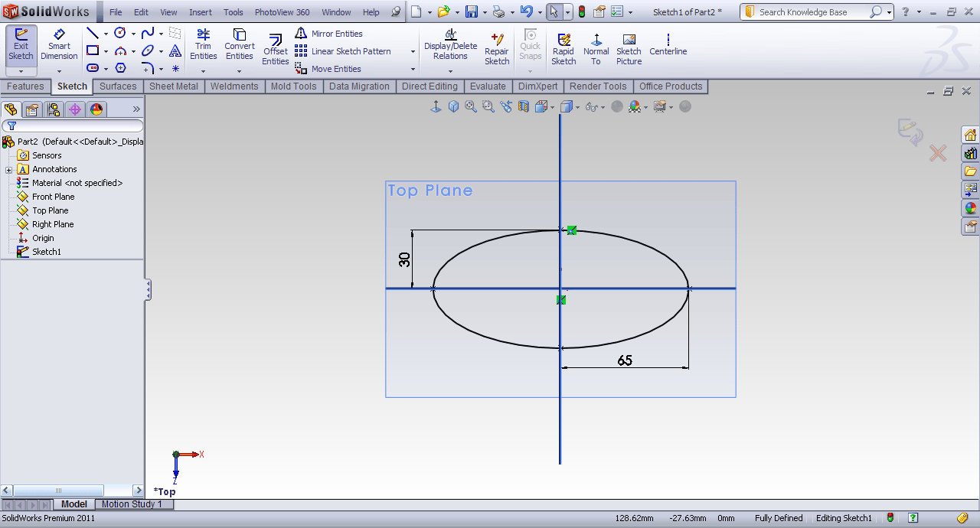Select the Line sketch tool
The image size is (980, 528).
coord(93,33)
